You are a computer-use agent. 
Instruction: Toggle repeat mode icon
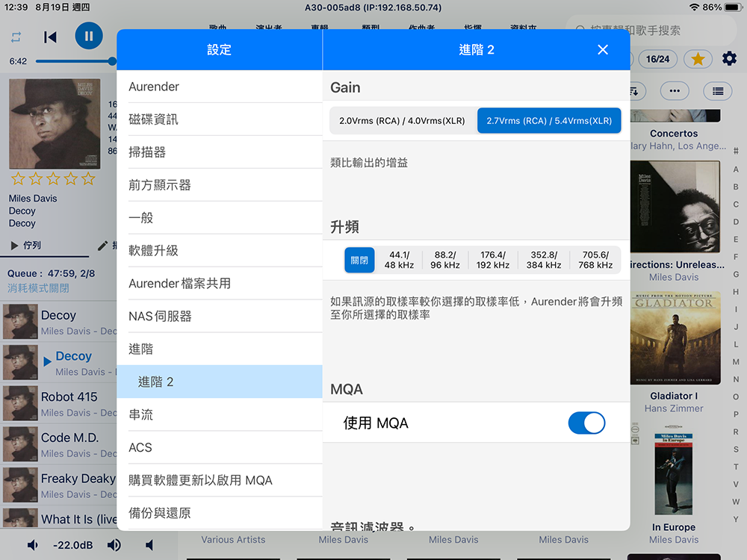pos(16,37)
